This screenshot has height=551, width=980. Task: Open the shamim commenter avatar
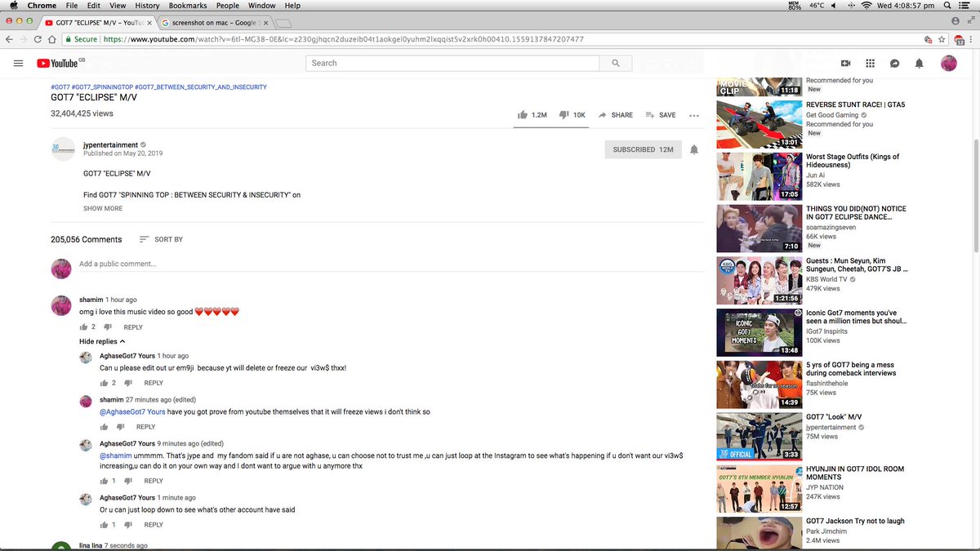61,305
